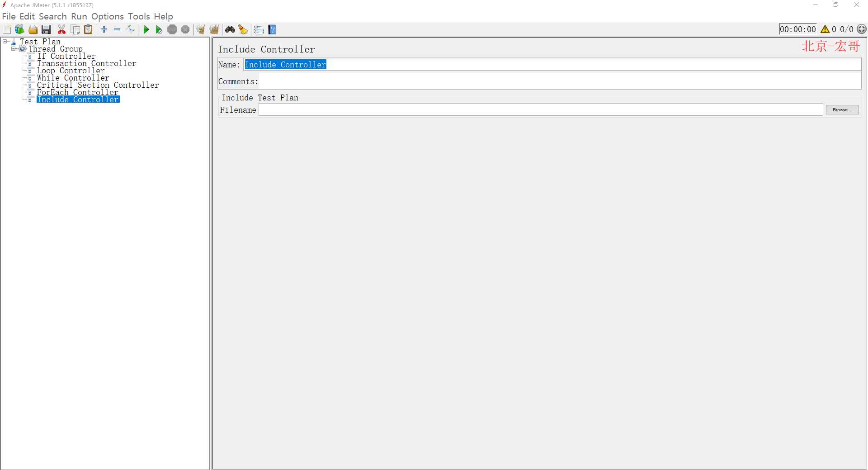Click the Clear All double broom icon
The height and width of the screenshot is (470, 868).
pos(214,30)
